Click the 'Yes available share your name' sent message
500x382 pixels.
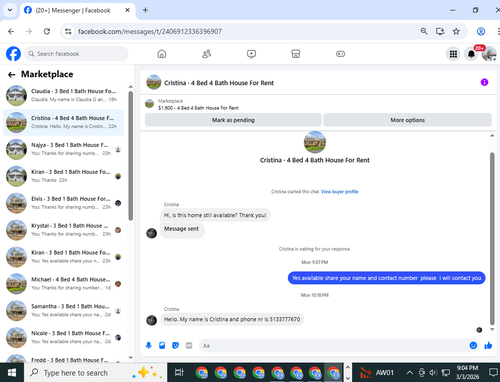point(386,278)
